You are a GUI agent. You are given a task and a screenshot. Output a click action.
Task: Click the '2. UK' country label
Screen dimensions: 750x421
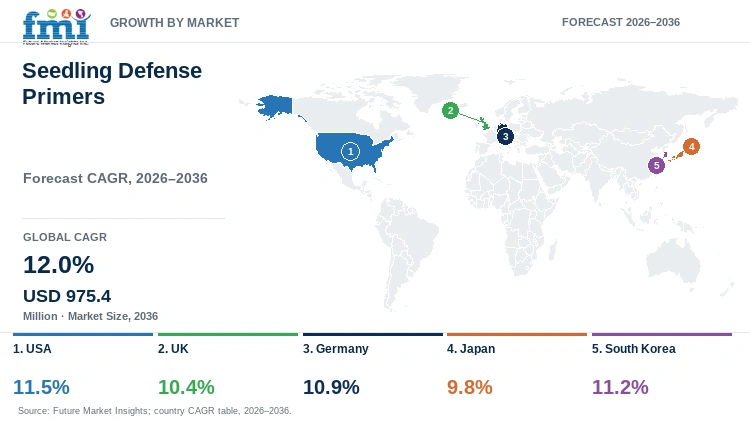pos(173,349)
